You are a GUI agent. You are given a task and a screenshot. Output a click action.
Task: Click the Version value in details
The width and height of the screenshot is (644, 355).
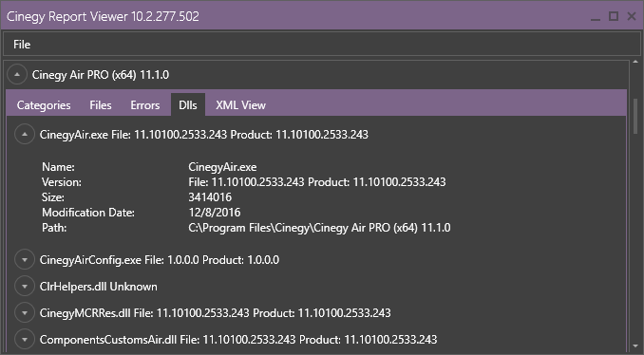[x=317, y=182]
